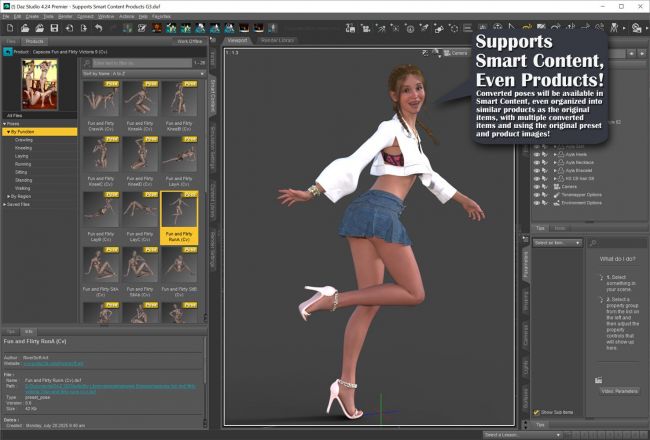Click the product back-arrow icon beside Product title
The height and width of the screenshot is (440, 650).
point(8,50)
